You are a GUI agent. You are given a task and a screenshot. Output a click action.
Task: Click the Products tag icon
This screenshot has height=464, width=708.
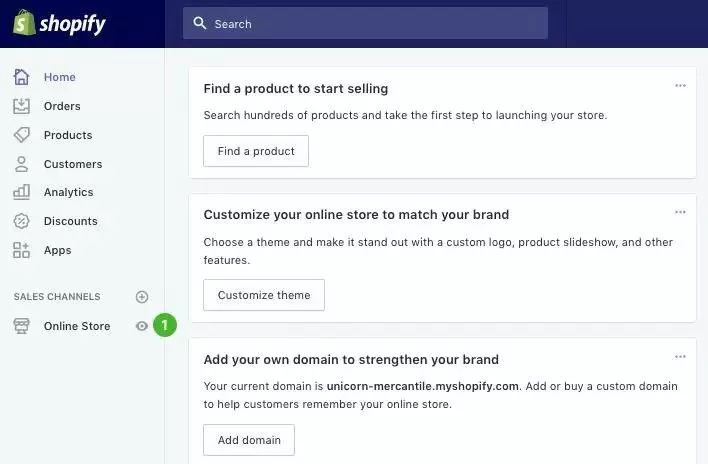(x=22, y=135)
